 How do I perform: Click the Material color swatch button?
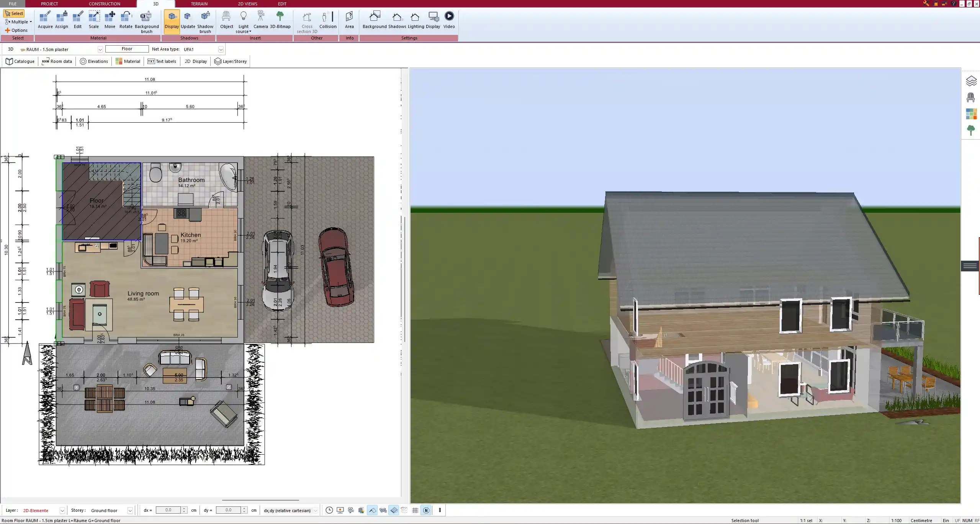point(128,61)
